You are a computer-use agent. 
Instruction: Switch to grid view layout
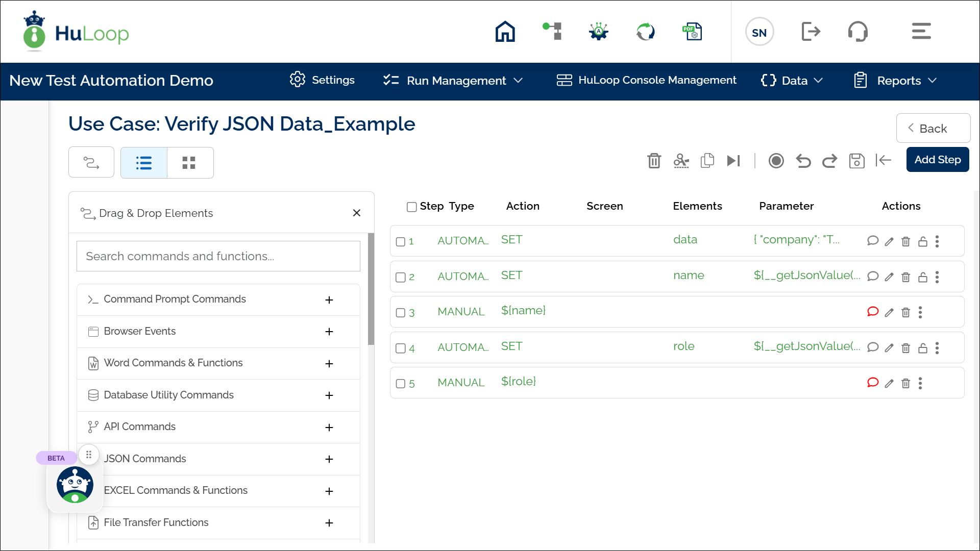(189, 163)
